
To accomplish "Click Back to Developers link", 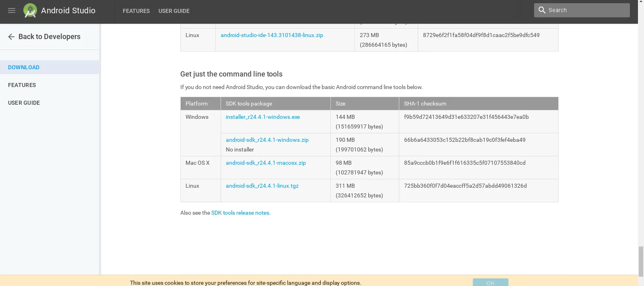I will (x=50, y=37).
